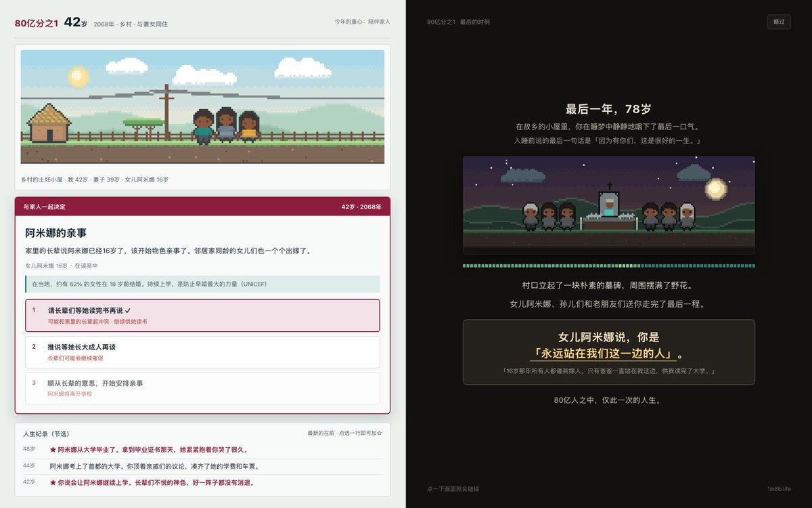
Task: Click the UNICEF fact about 62% 的女性
Action: coord(202,284)
